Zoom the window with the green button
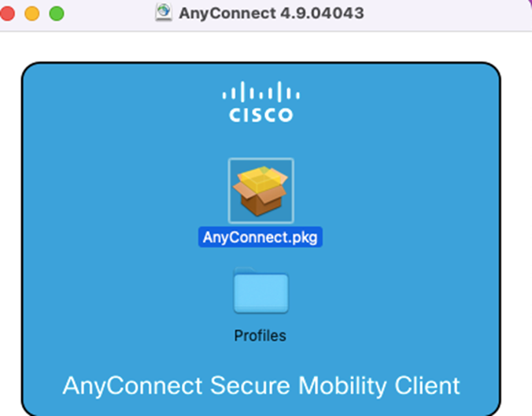This screenshot has height=416, width=532. click(57, 13)
